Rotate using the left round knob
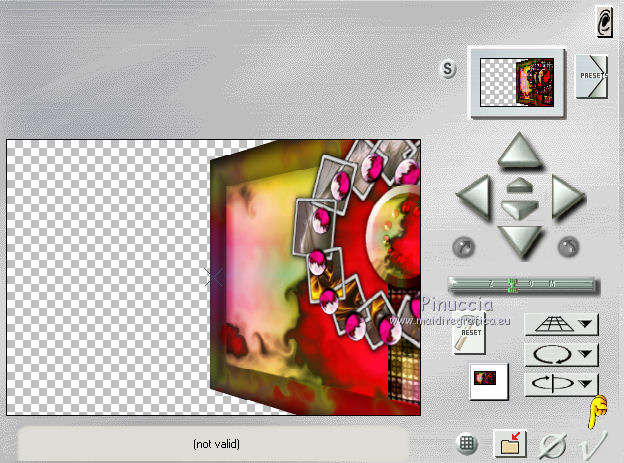The height and width of the screenshot is (463, 624). [464, 247]
